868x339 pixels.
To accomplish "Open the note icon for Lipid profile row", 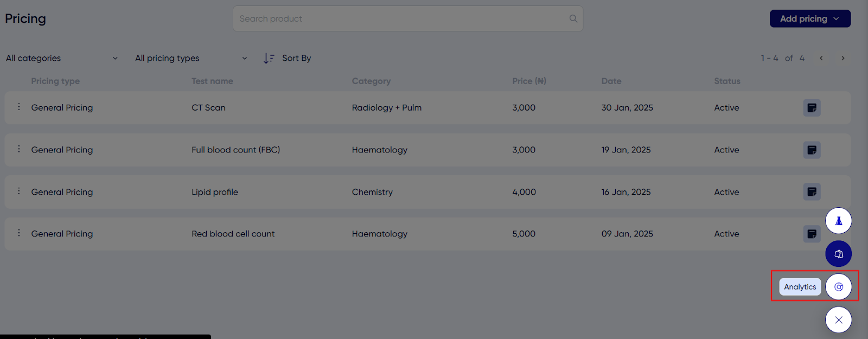I will [x=812, y=191].
